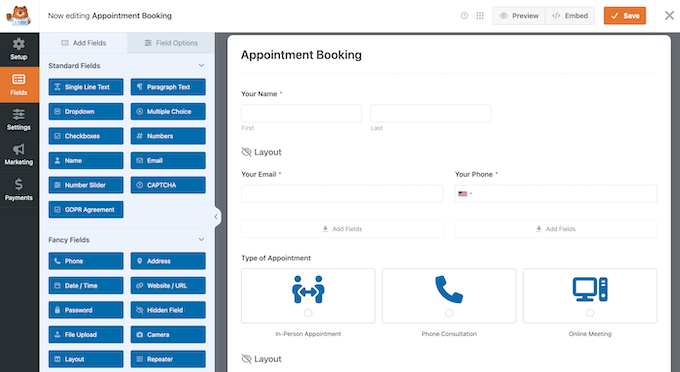This screenshot has width=680, height=372.
Task: Add a Checkboxes field
Action: pos(86,136)
